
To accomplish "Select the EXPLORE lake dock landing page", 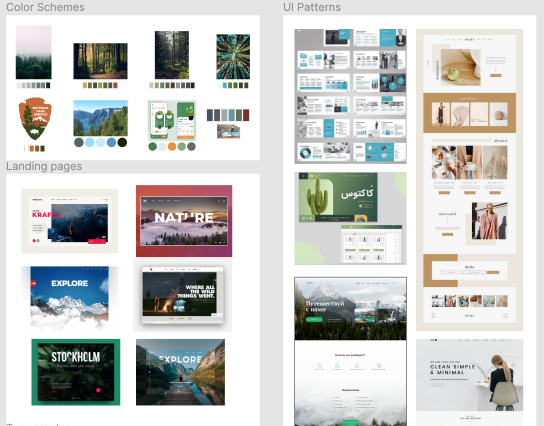I will [x=180, y=372].
